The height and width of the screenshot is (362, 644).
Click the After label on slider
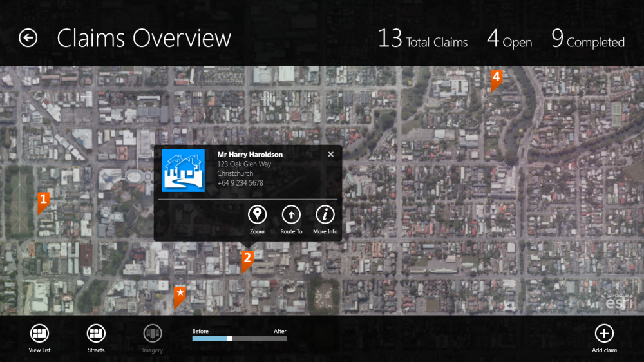pyautogui.click(x=280, y=331)
